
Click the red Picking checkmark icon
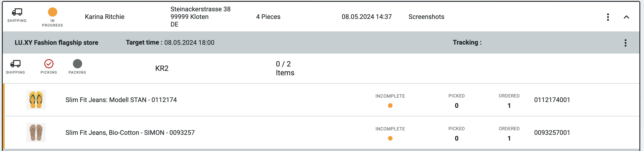pyautogui.click(x=49, y=64)
